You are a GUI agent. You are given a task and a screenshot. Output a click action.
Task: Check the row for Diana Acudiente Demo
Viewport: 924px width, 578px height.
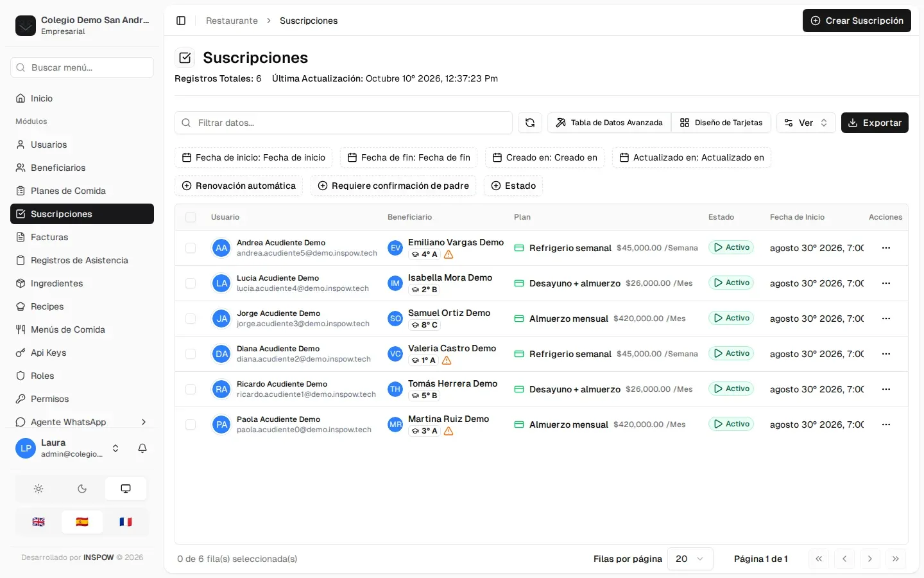[191, 354]
